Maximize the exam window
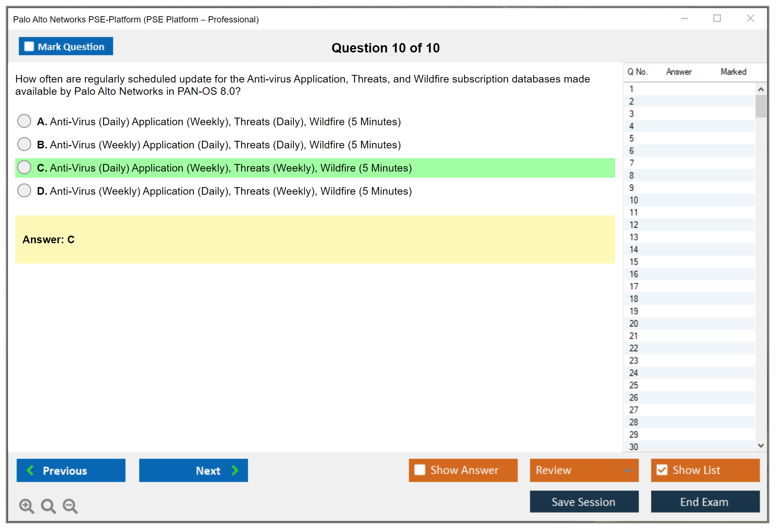 (x=717, y=18)
